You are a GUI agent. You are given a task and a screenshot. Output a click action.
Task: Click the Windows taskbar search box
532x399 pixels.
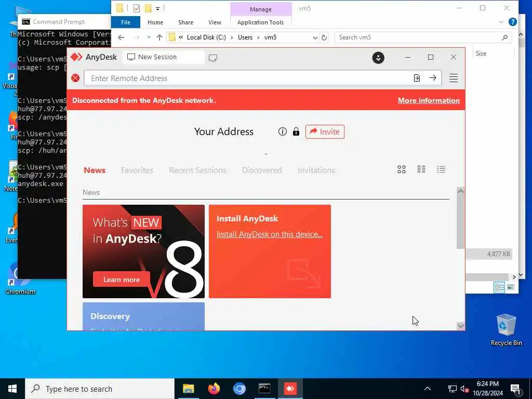point(100,389)
